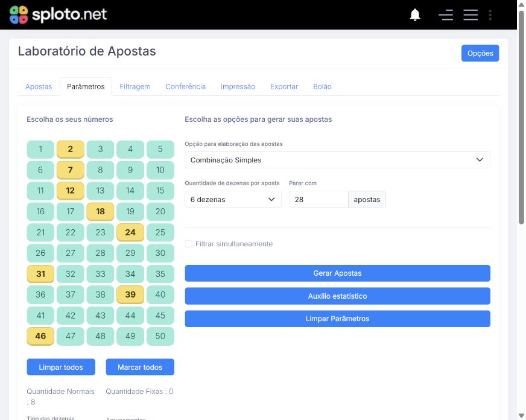
Task: Mark number 13
Action: [x=100, y=191]
